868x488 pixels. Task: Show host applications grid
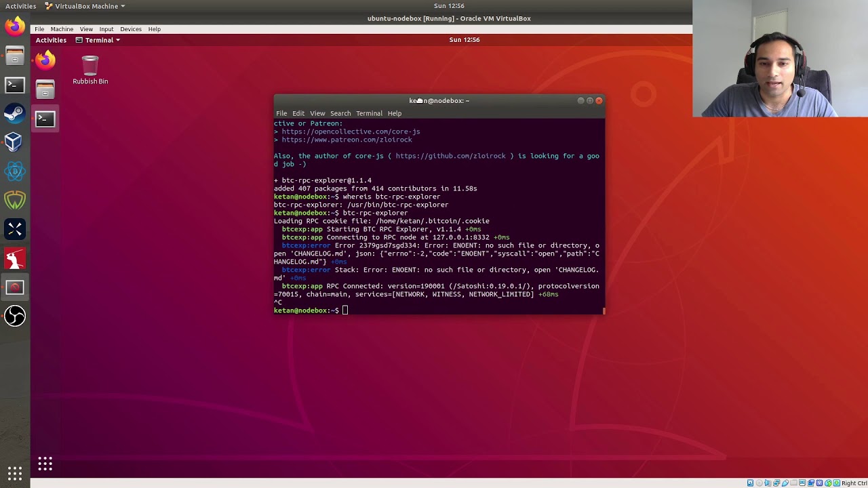point(15,472)
